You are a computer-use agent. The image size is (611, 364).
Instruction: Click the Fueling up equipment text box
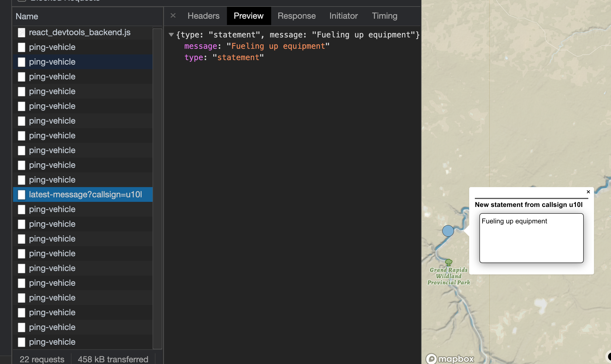point(531,238)
